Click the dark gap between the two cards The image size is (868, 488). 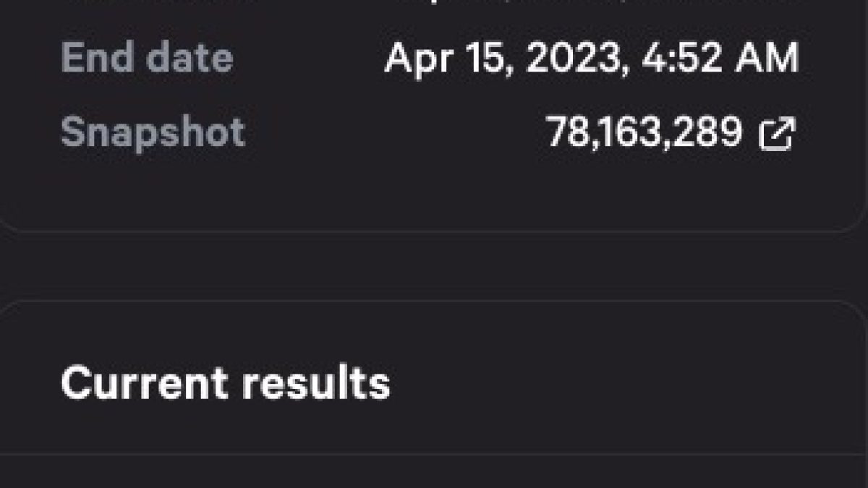[434, 266]
